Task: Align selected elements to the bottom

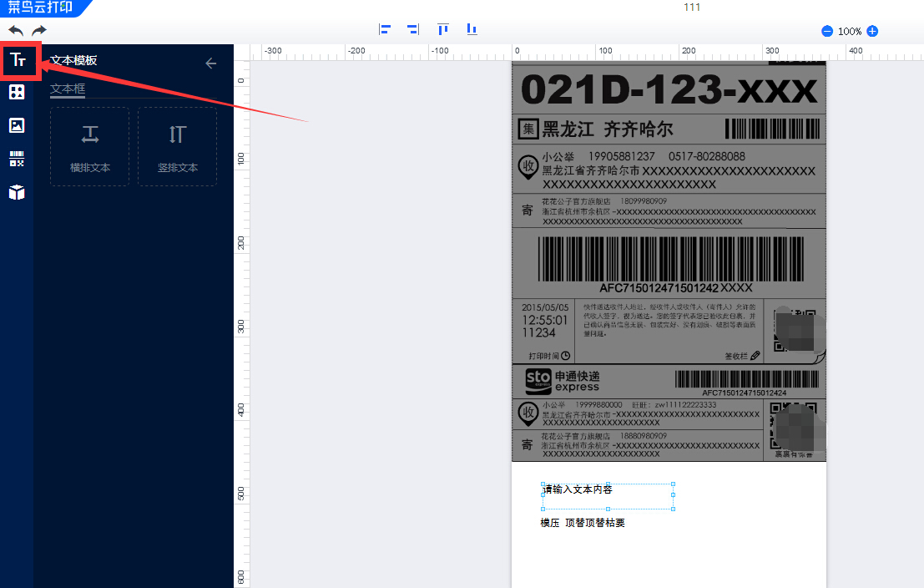Action: point(472,29)
